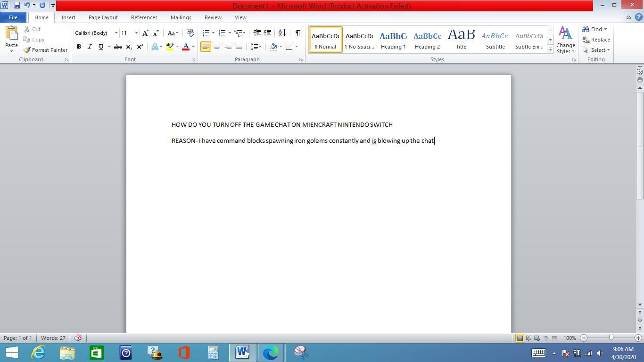Switch to Full Screen Reading view

[528, 338]
